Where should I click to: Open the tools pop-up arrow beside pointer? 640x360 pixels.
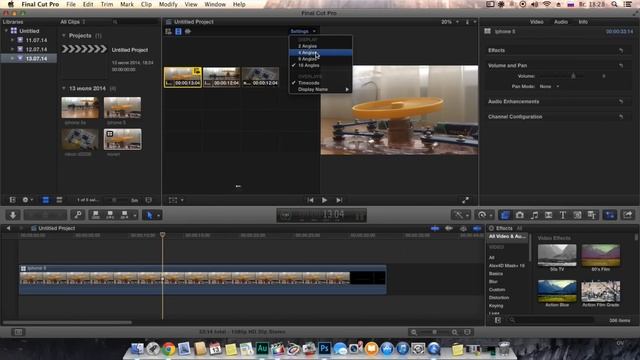158,215
